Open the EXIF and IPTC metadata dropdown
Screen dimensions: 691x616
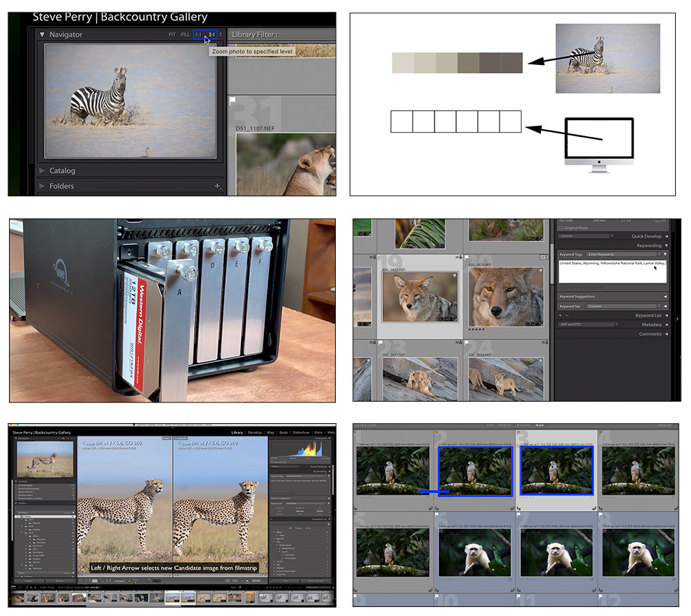point(588,324)
